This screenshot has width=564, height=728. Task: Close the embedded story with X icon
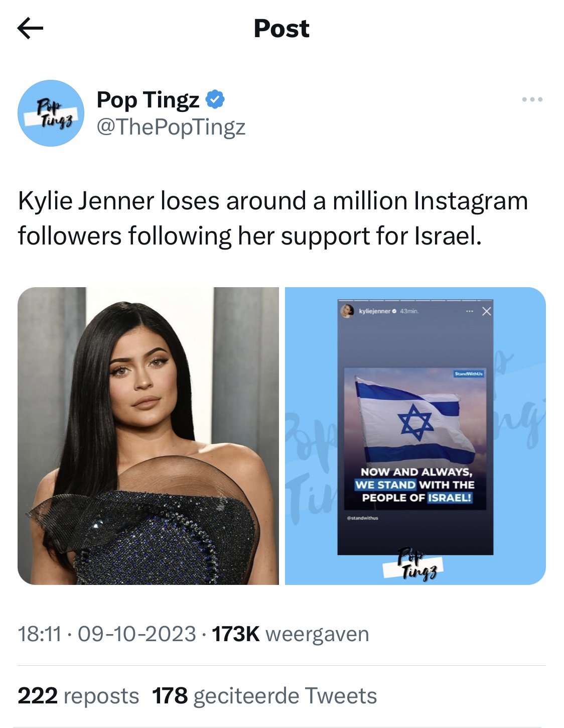click(x=486, y=311)
